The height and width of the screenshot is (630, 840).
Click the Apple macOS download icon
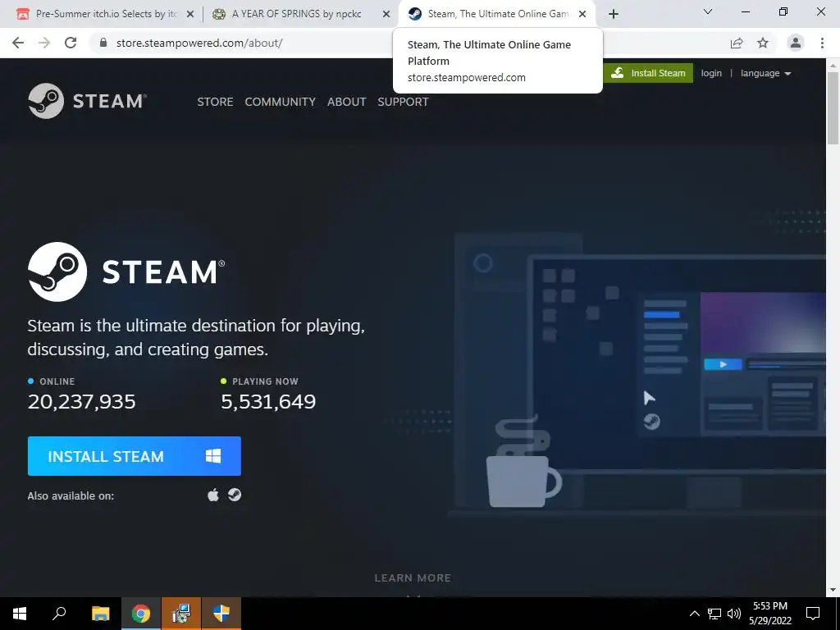pyautogui.click(x=213, y=495)
